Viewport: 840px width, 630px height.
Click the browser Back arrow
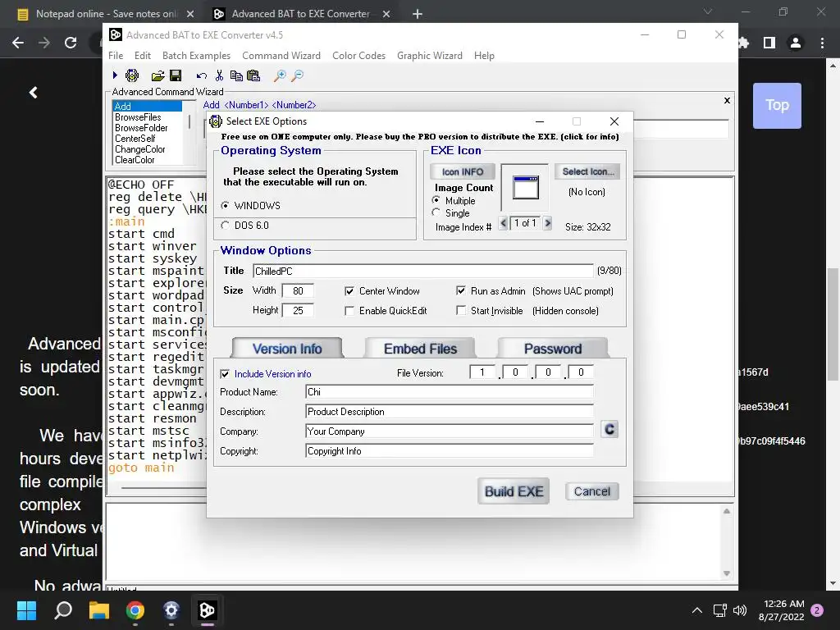coord(18,43)
